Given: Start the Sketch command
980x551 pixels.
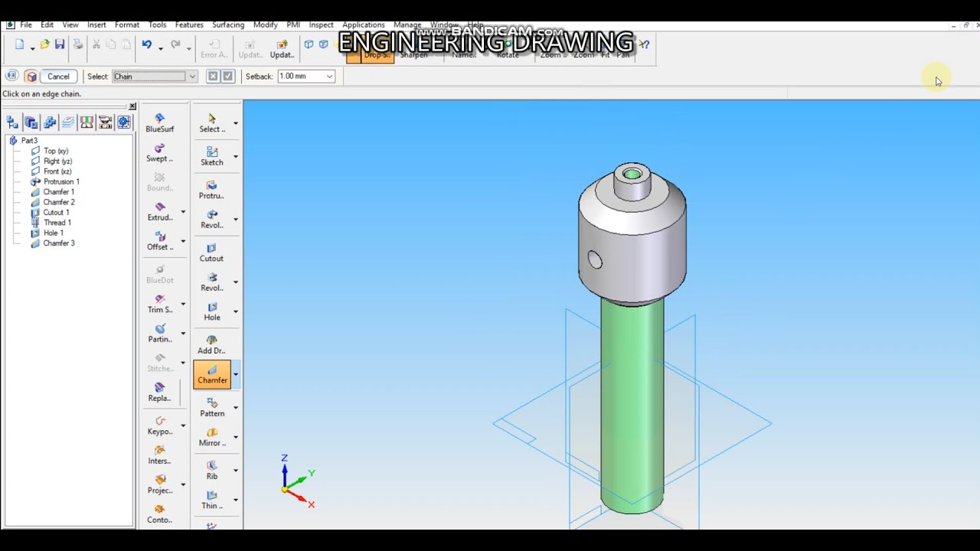Looking at the screenshot, I should (212, 156).
